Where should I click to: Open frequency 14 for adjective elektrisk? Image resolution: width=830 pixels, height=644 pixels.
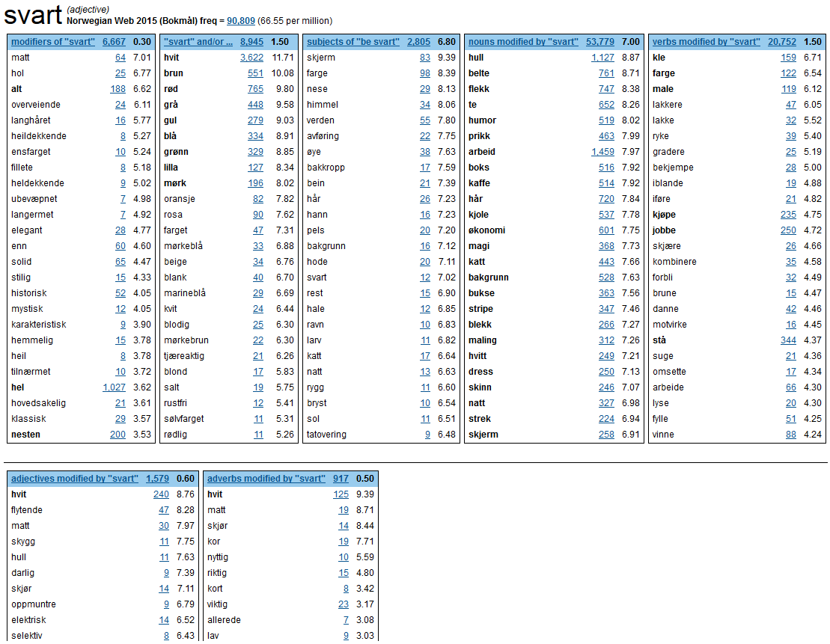click(164, 620)
